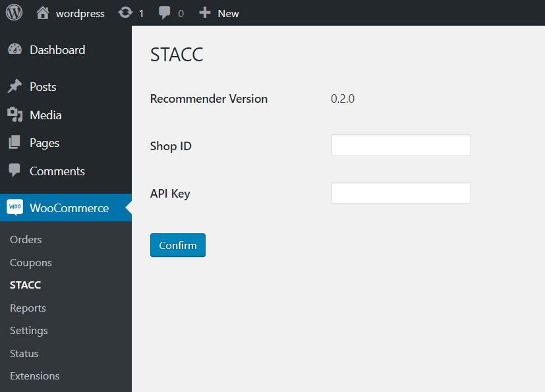Open the New content menu
545x392 pixels.
228,14
